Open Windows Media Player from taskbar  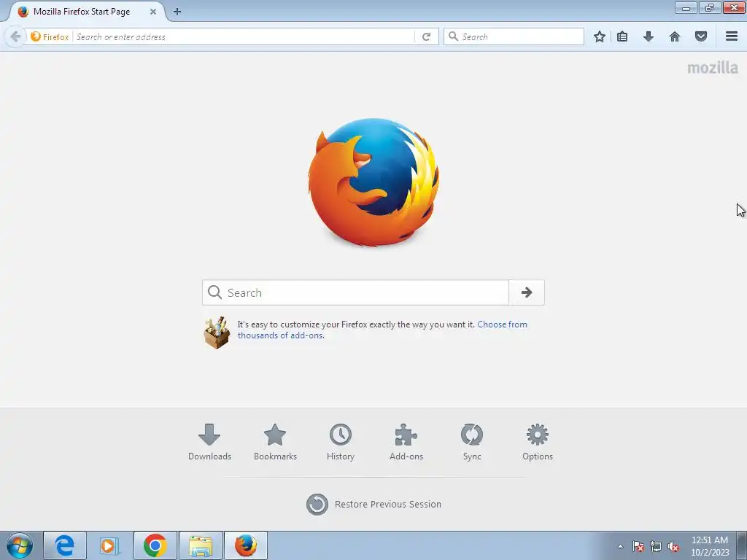[109, 545]
